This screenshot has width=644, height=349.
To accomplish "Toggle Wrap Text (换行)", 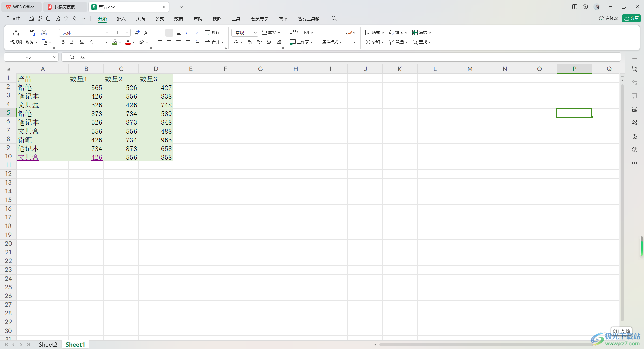I will [x=212, y=33].
